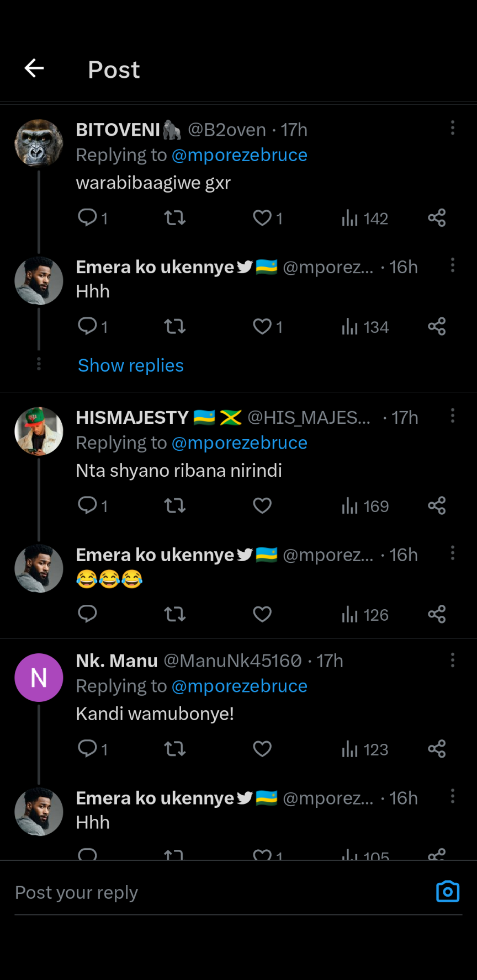Like BITOVENI's reply with the heart
Screen dimensions: 477x980
pos(262,218)
